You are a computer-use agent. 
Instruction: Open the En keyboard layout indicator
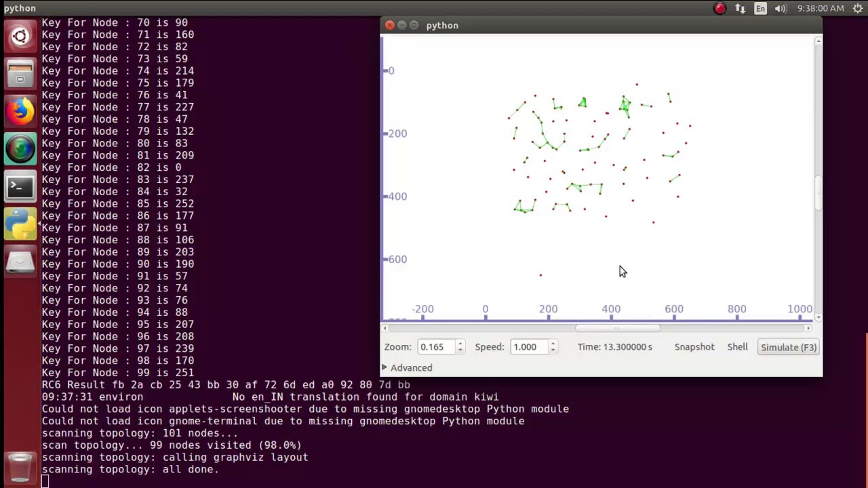(x=760, y=8)
